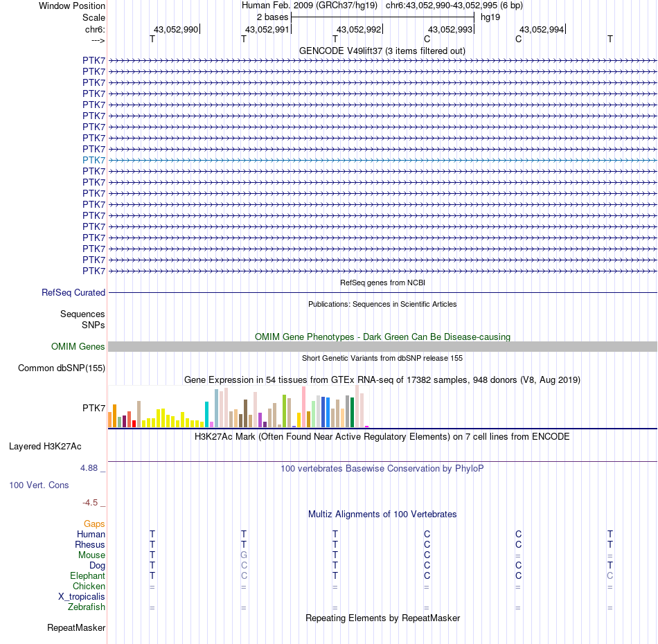Click the orange 'Gaps' row label
Image resolution: width=658 pixels, height=644 pixels.
[x=94, y=524]
